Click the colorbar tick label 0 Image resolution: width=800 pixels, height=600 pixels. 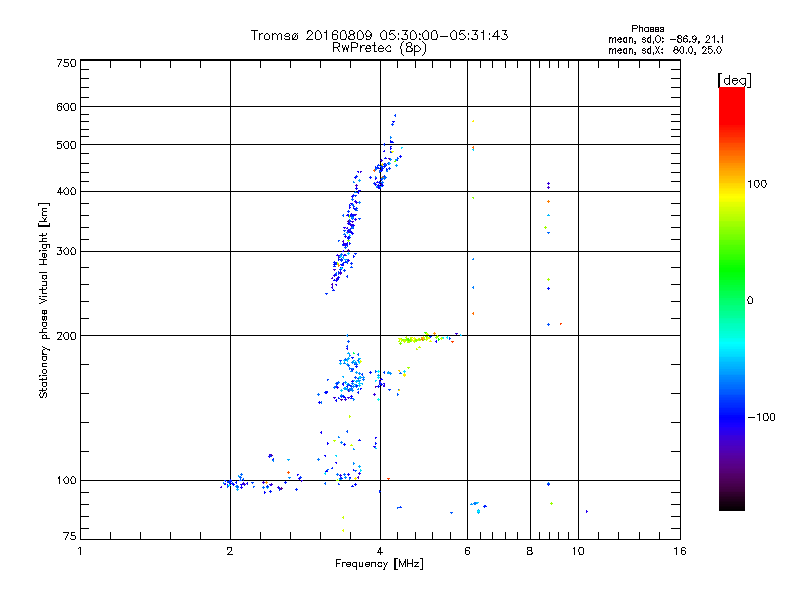pyautogui.click(x=750, y=300)
